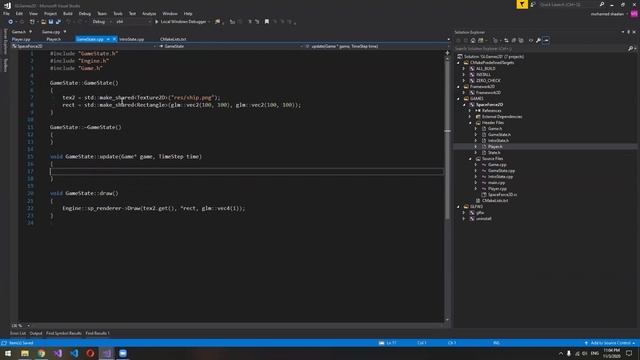Select main.cpp in Solution Explorer
This screenshot has height=360, width=640.
496,182
